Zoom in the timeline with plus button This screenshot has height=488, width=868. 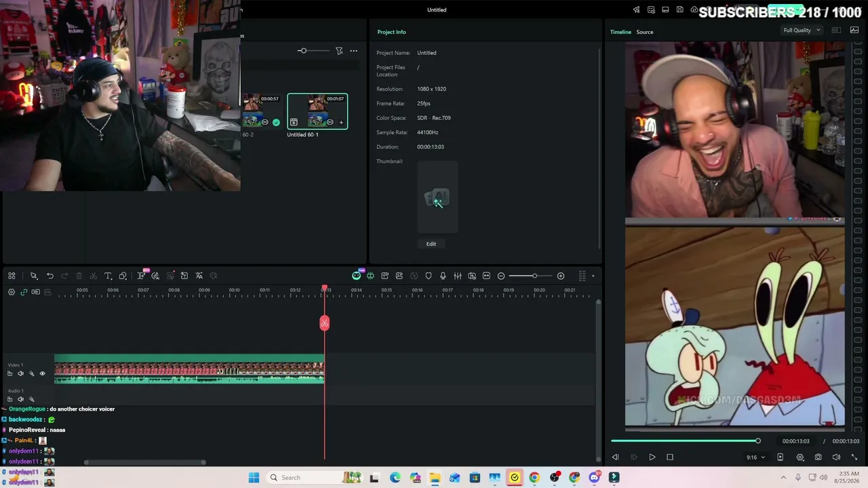point(561,276)
